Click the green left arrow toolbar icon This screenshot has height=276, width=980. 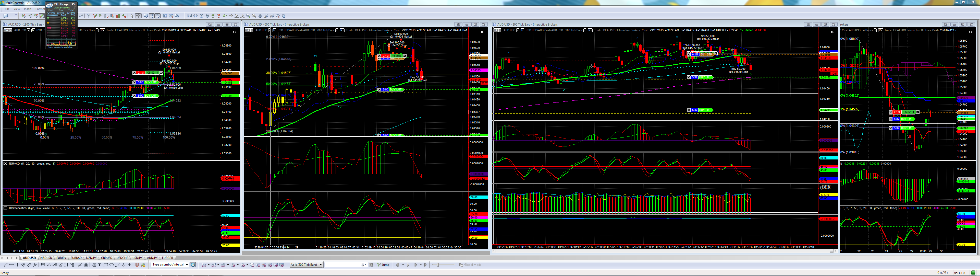[225, 16]
